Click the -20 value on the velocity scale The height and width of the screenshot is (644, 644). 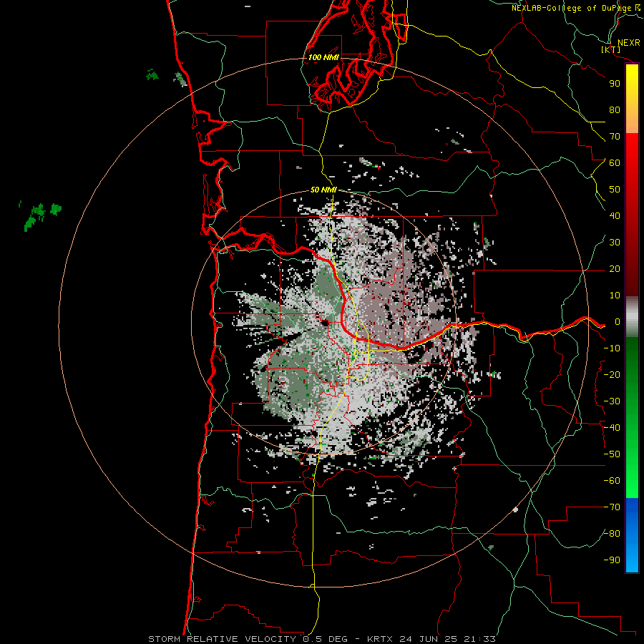(x=612, y=374)
